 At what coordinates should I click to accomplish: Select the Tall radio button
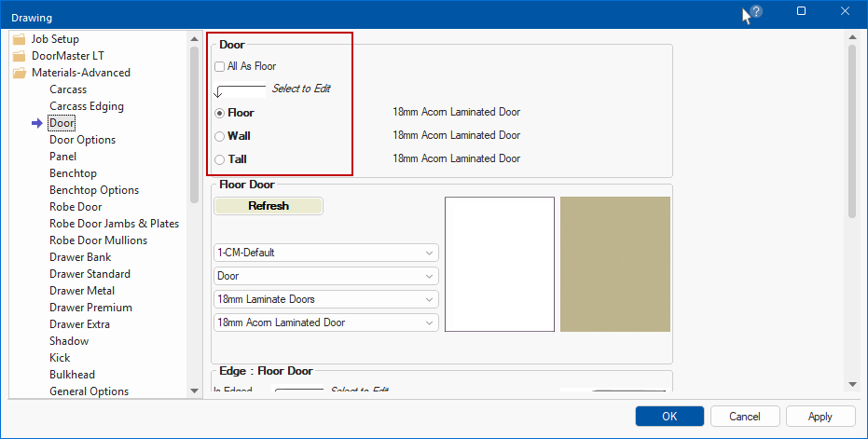pos(219,159)
